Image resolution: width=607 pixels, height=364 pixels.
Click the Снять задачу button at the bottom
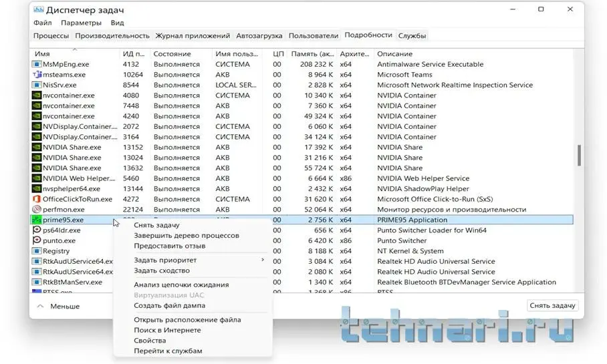click(x=552, y=306)
